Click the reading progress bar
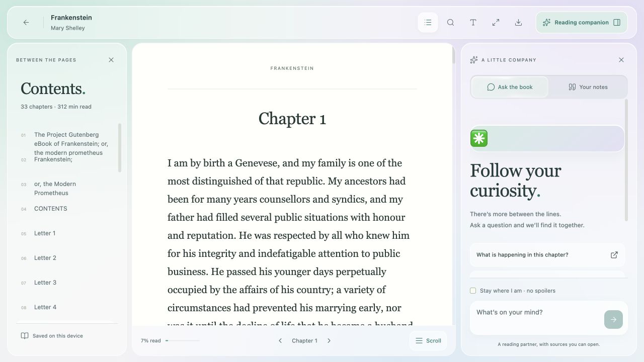Viewport: 644px width, 362px height. coord(183,341)
